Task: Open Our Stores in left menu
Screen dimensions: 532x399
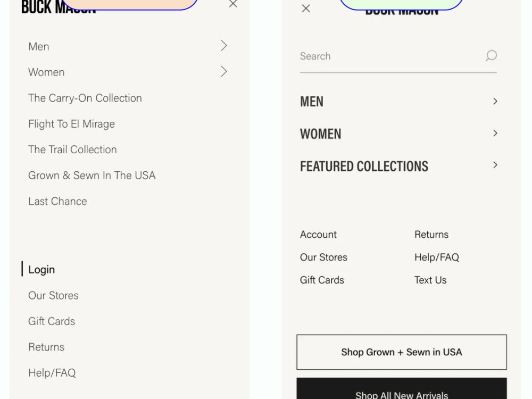Action: click(x=53, y=295)
